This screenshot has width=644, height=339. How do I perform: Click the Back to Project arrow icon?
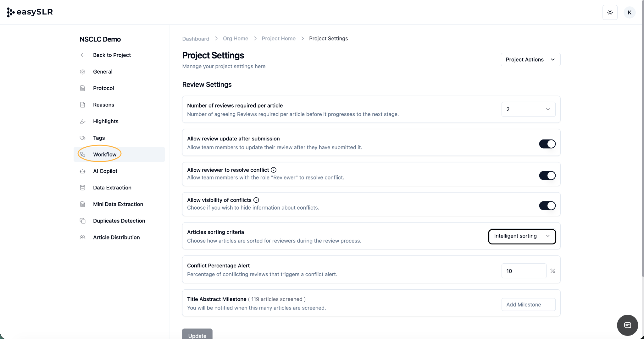pos(83,55)
